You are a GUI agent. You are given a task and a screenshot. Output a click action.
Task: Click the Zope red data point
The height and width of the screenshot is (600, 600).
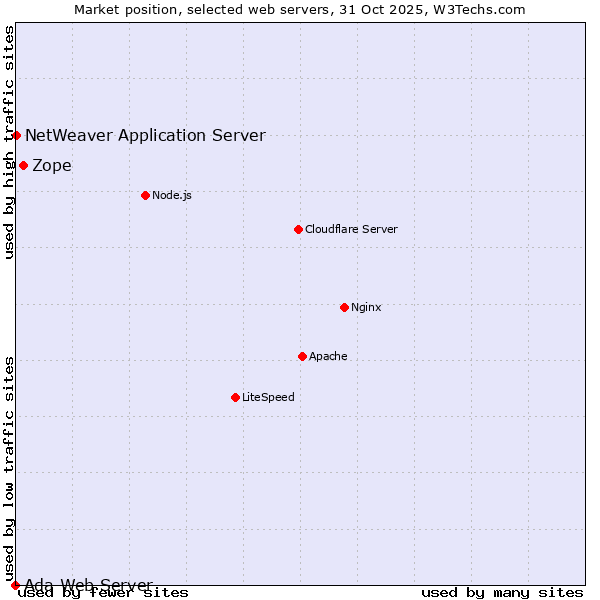click(x=23, y=165)
